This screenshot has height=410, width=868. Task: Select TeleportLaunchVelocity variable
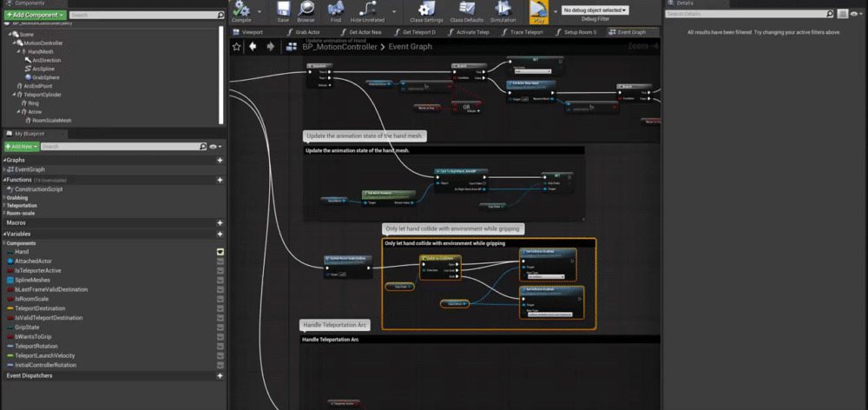pyautogui.click(x=45, y=355)
